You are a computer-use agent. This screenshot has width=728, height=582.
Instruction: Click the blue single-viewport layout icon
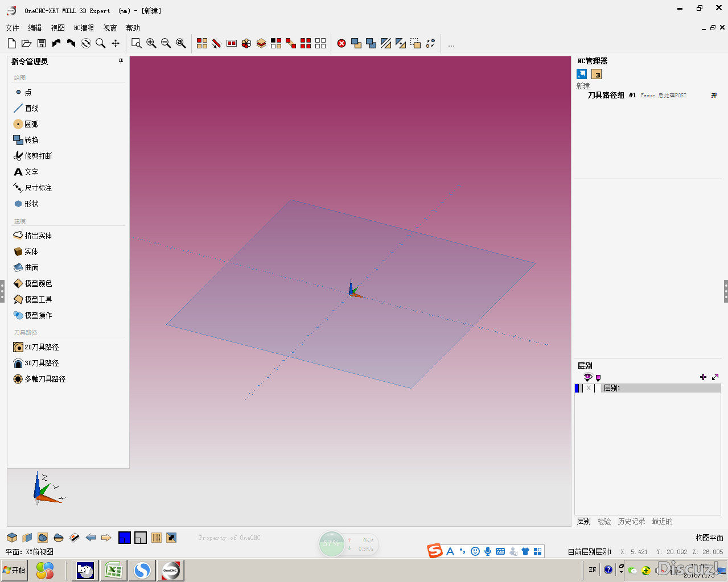pyautogui.click(x=125, y=538)
